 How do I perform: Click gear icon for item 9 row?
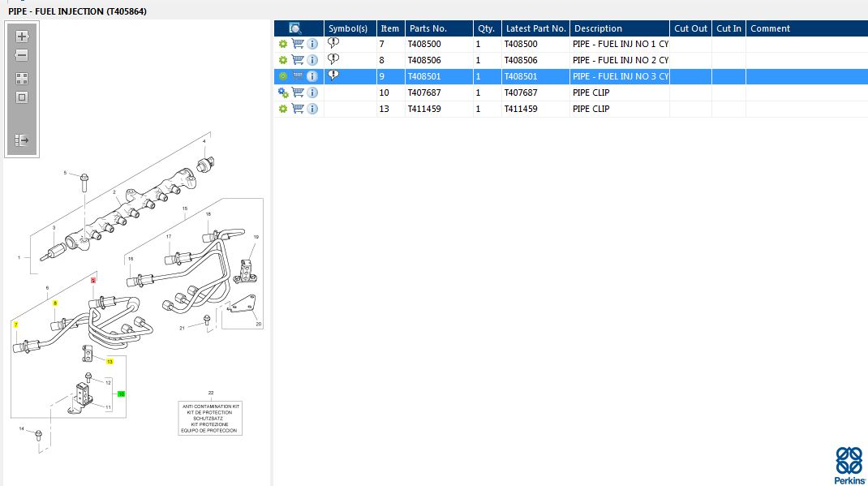[x=283, y=76]
